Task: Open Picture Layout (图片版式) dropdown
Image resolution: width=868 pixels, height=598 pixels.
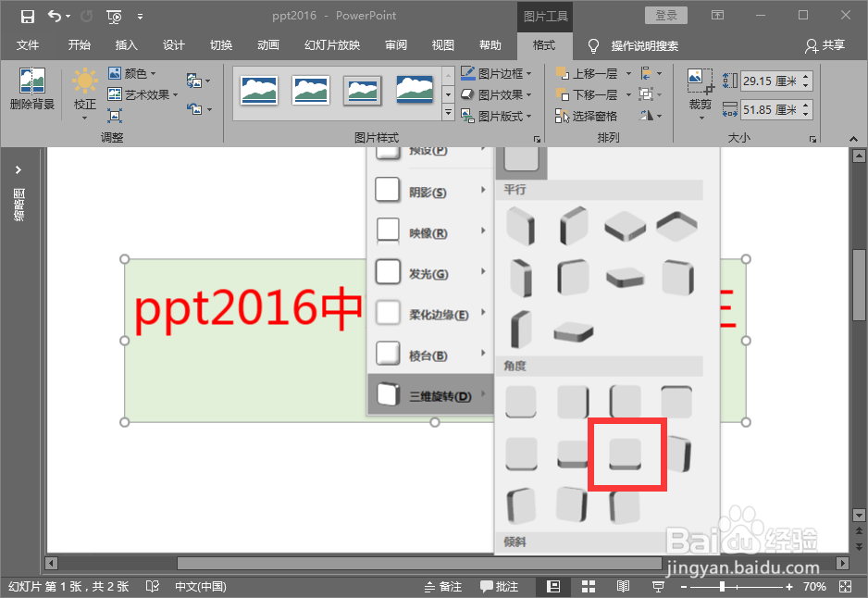Action: (x=496, y=116)
